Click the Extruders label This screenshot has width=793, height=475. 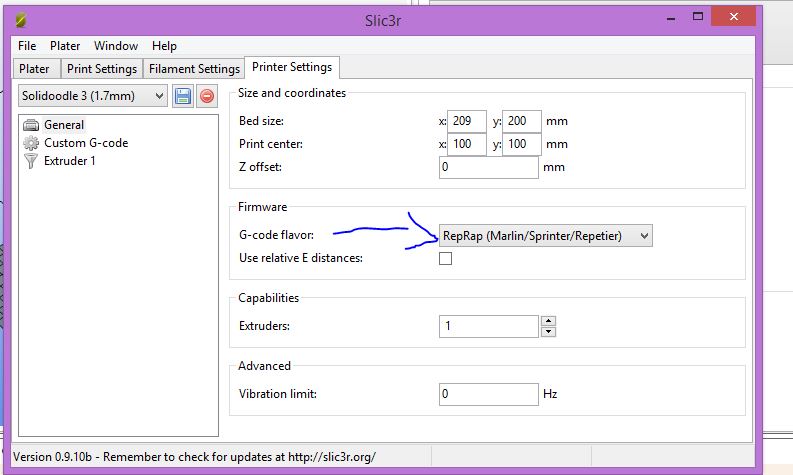coord(264,326)
